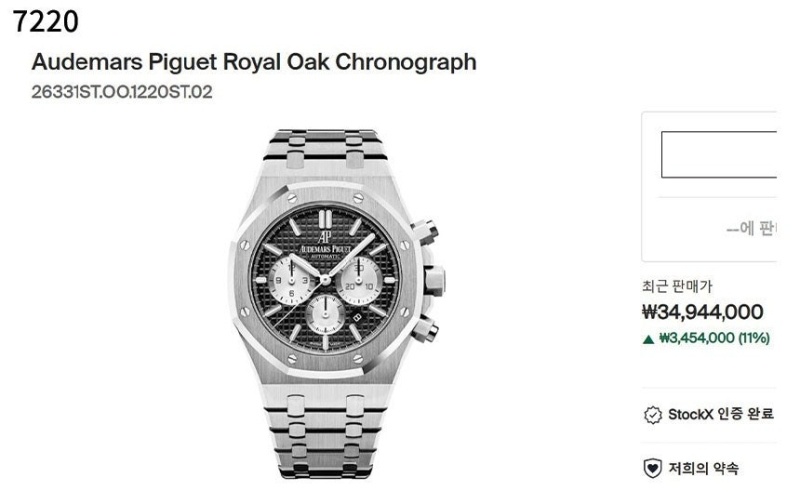Viewport: 800px width, 504px height.
Task: Click the StockX 인증 완료 label
Action: pyautogui.click(x=721, y=414)
